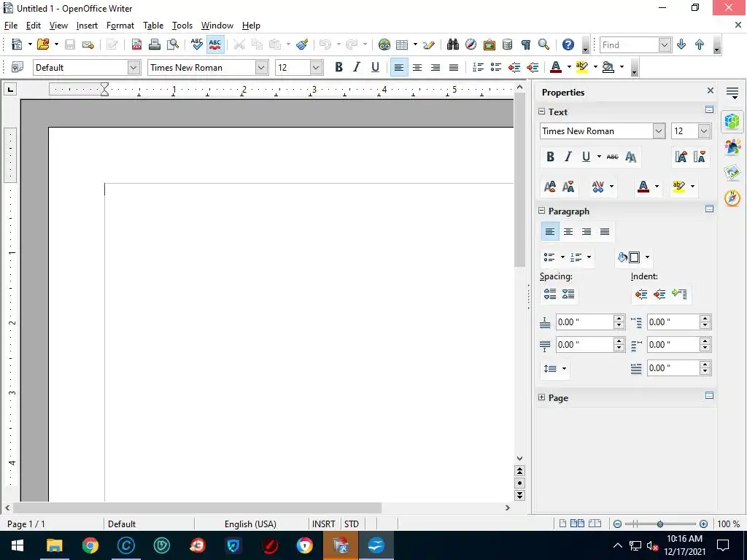The height and width of the screenshot is (560, 747).
Task: Click sidebar Switch to Hanging Indent button
Action: [x=679, y=294]
